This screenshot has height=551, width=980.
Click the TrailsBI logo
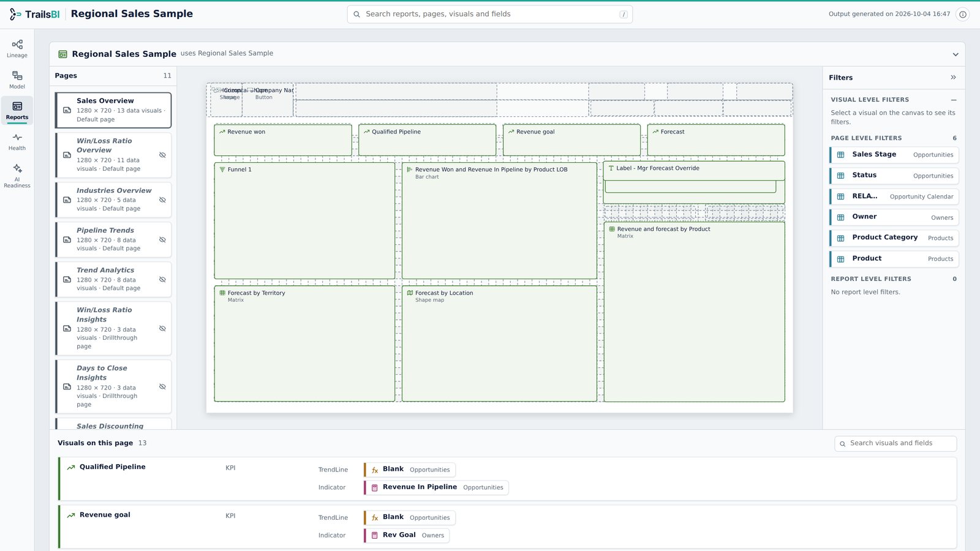click(34, 14)
